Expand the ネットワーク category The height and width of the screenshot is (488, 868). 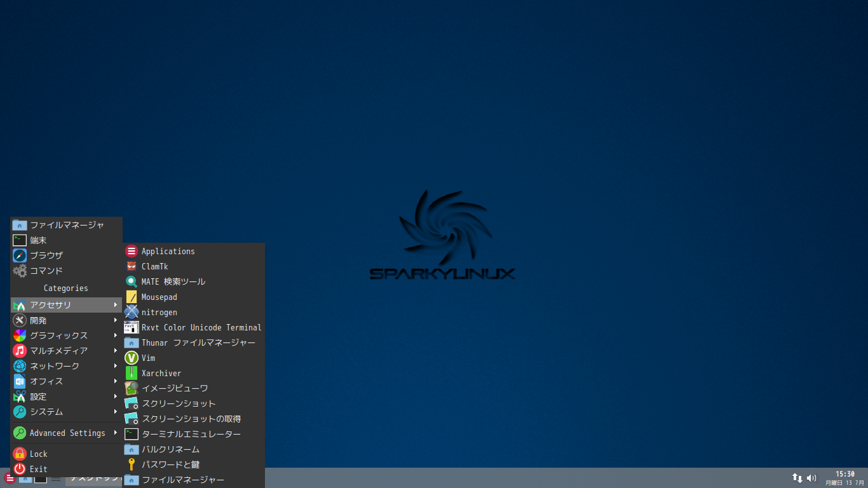pyautogui.click(x=66, y=366)
